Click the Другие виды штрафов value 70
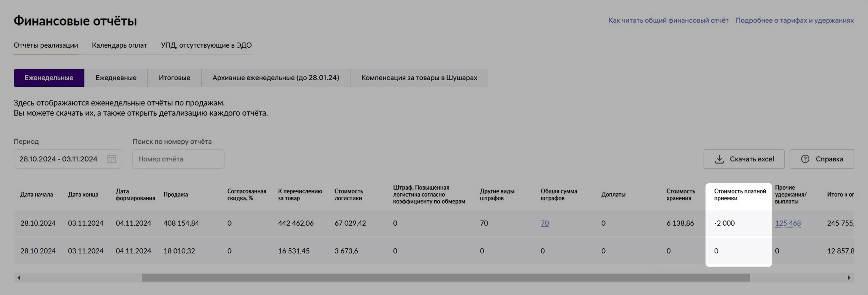Image resolution: width=868 pixels, height=295 pixels. (484, 223)
